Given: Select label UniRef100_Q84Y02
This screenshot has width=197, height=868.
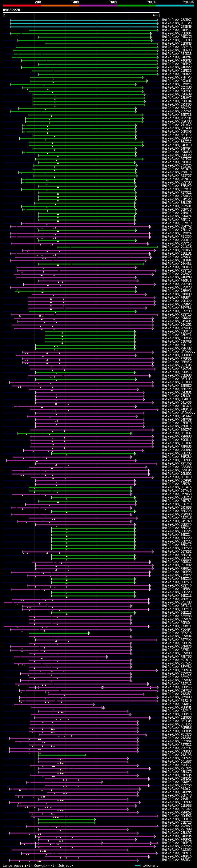Looking at the screenshot, I should [177, 226].
